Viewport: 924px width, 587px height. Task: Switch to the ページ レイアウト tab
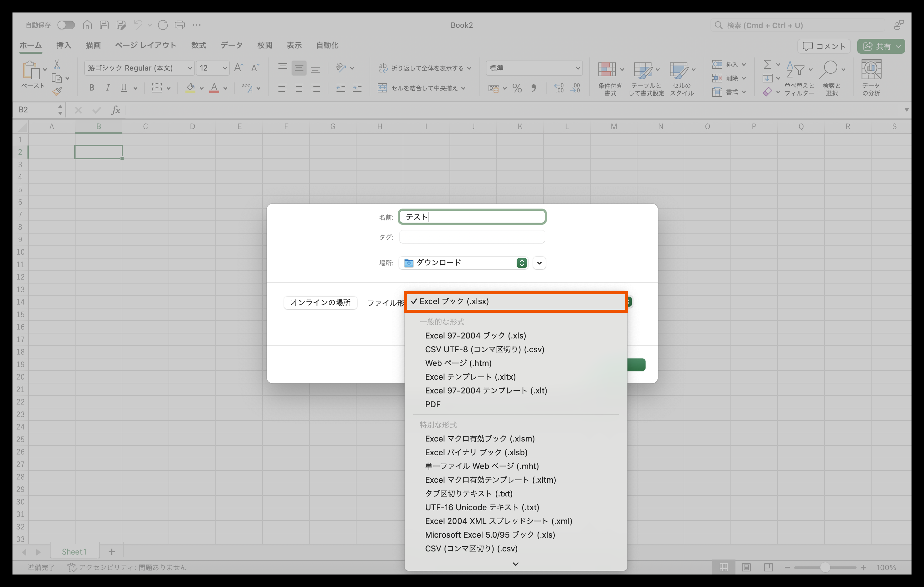pyautogui.click(x=146, y=45)
